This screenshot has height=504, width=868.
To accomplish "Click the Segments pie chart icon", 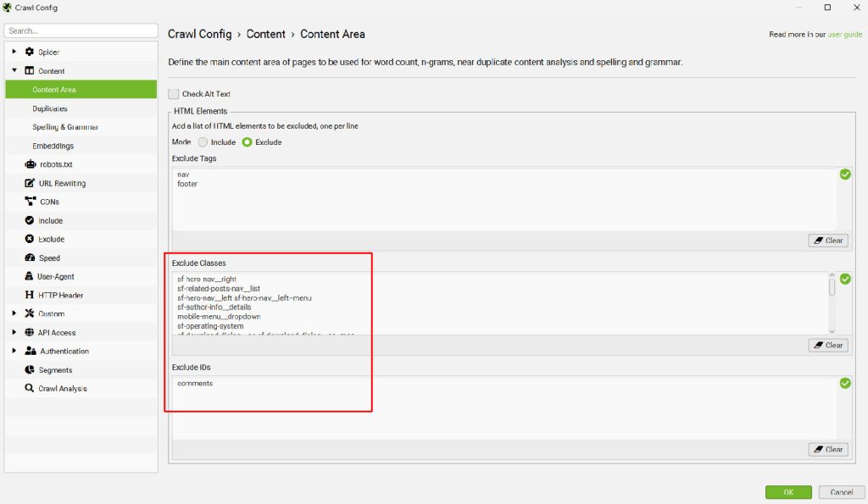I will tap(30, 369).
